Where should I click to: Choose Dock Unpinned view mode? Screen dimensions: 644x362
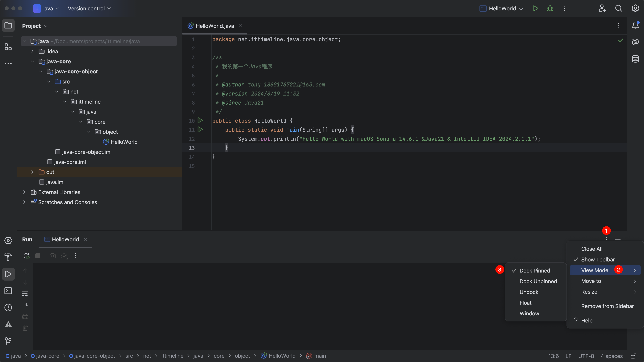coord(538,281)
